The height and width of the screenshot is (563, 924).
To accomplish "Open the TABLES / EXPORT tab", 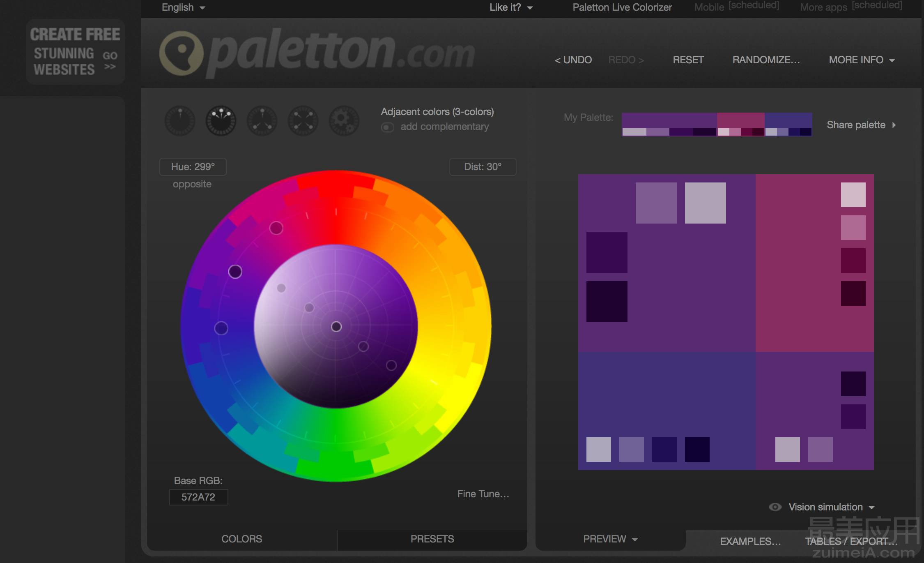I will [x=851, y=541].
